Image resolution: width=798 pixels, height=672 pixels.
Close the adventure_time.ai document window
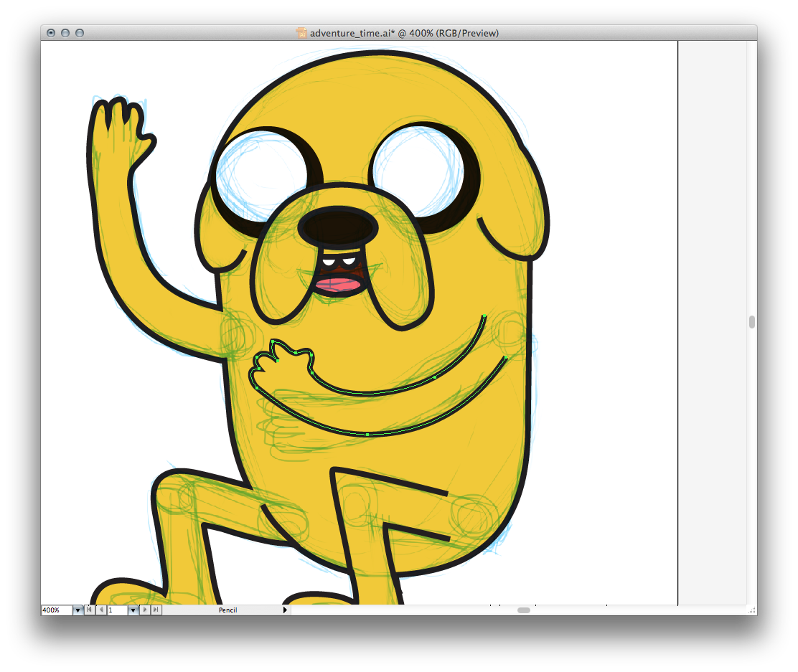click(51, 33)
